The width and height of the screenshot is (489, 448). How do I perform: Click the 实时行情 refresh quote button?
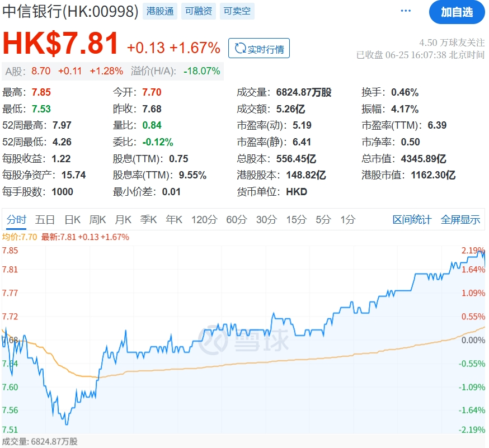[259, 48]
